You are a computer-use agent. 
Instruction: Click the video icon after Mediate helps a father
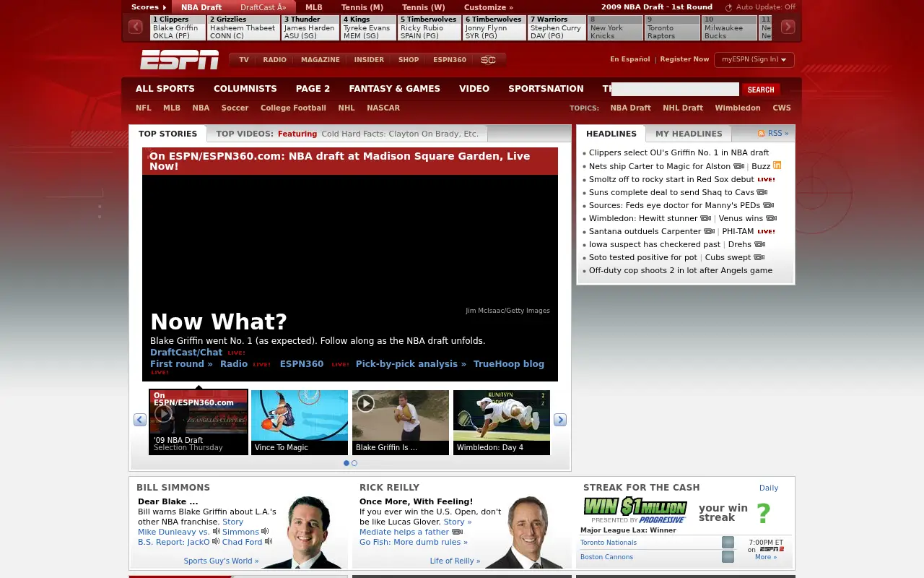[457, 532]
